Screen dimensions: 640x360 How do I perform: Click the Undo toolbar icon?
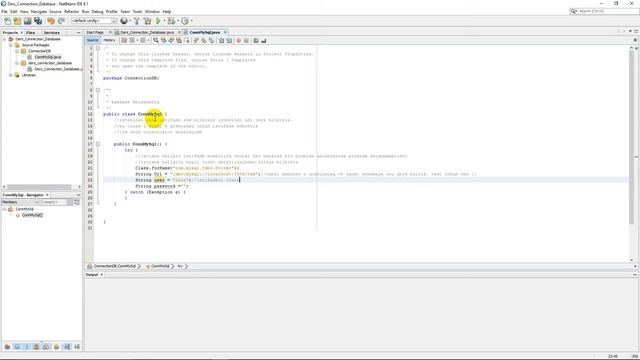click(51, 21)
